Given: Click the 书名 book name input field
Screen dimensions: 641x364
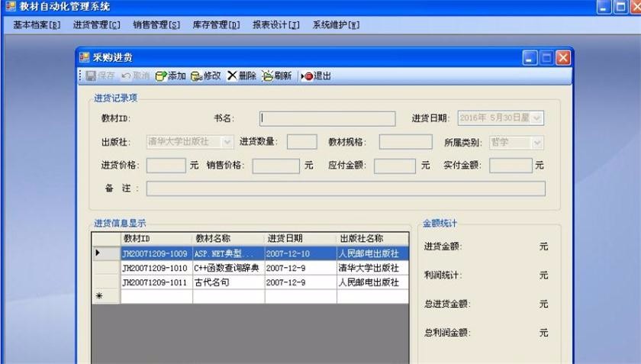Looking at the screenshot, I should point(327,118).
